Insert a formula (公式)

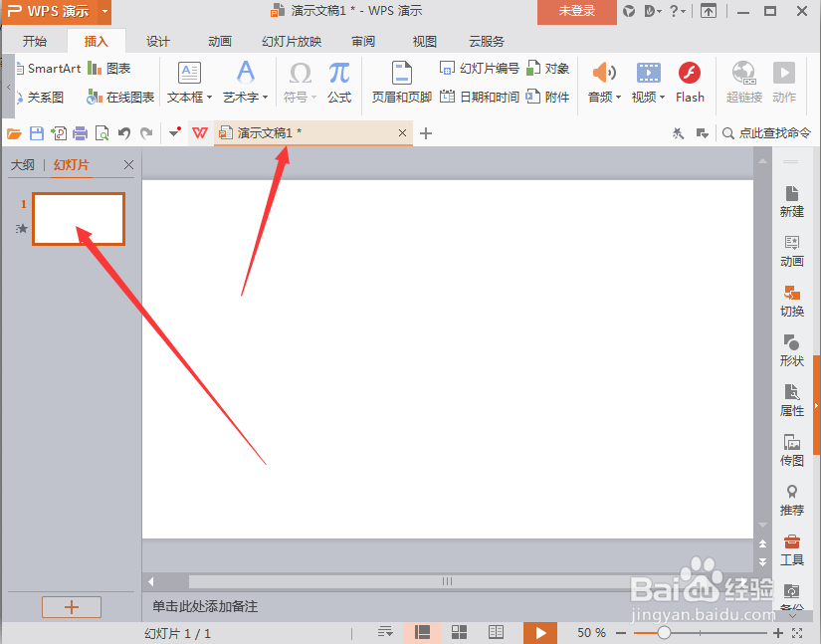point(339,83)
